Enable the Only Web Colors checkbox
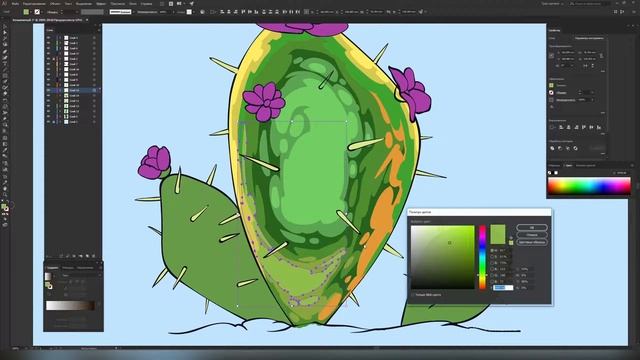Image resolution: width=640 pixels, height=360 pixels. click(x=413, y=295)
